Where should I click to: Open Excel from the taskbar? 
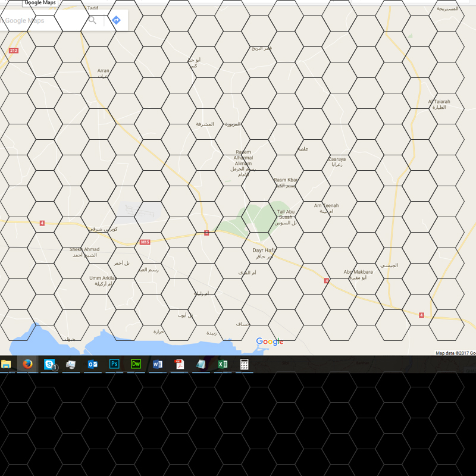pos(223,364)
